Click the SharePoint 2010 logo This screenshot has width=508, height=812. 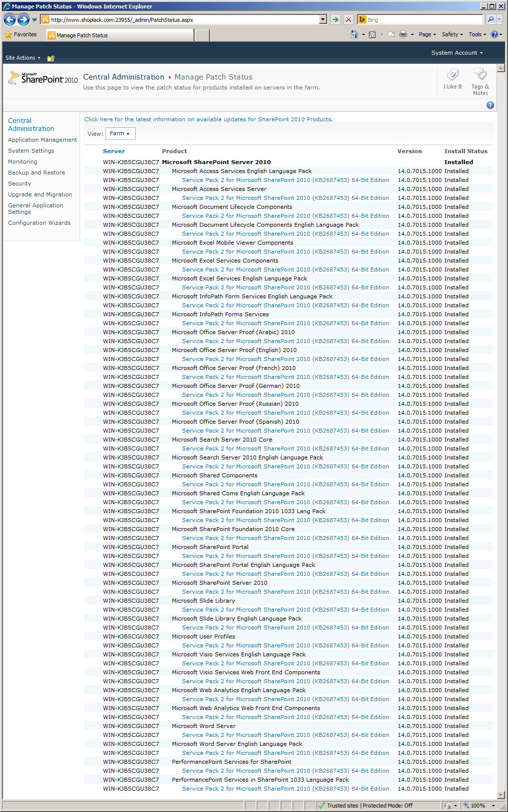[43, 78]
